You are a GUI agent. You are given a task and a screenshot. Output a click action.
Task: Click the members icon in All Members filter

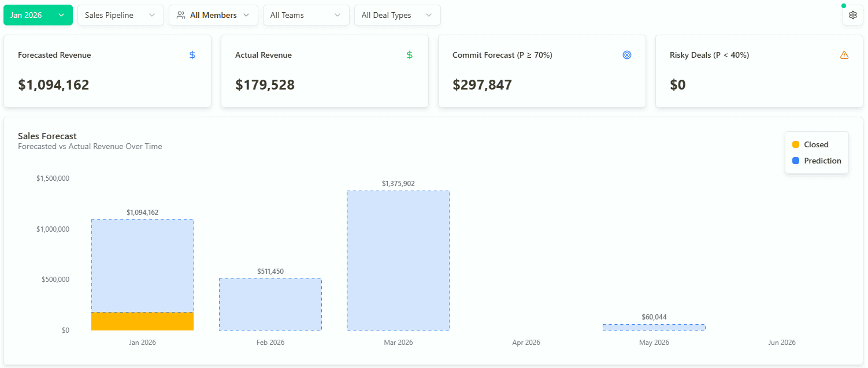(x=180, y=14)
